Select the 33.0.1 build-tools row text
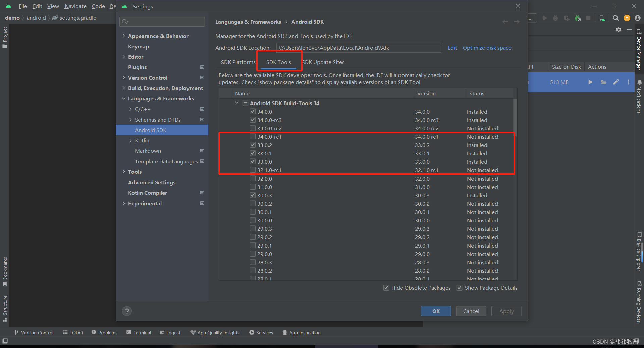 click(x=264, y=153)
